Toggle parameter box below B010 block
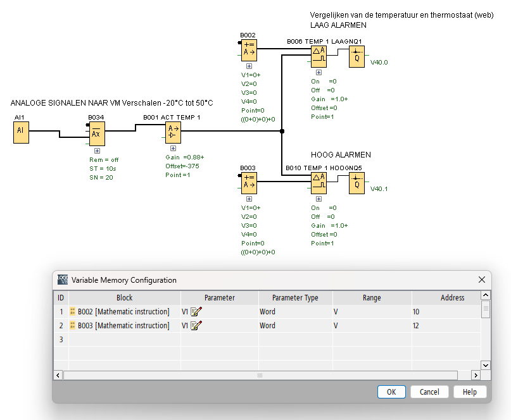This screenshot has width=511, height=420. 319,199
